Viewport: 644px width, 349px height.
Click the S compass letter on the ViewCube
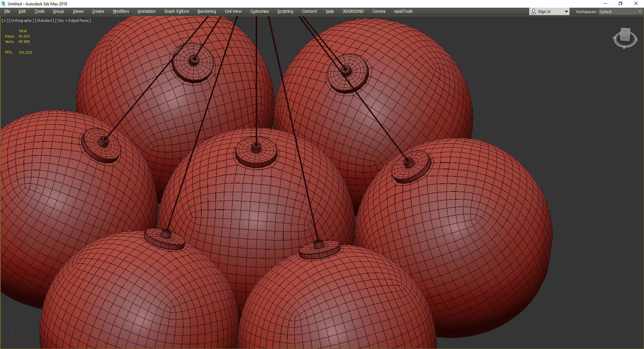(x=624, y=47)
